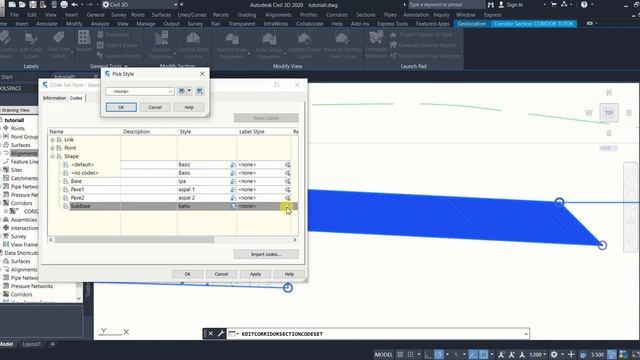Click the Base code row name
This screenshot has height=360, width=640.
(x=76, y=181)
